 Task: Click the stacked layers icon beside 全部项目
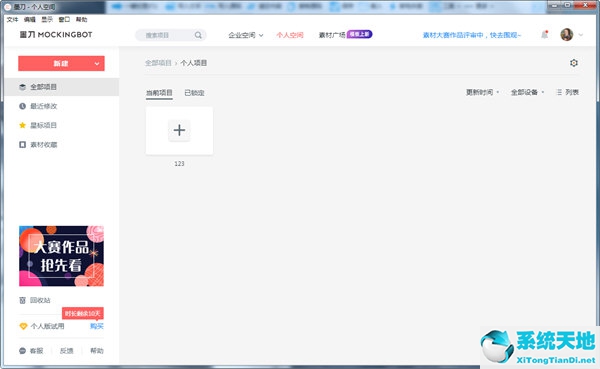[23, 87]
